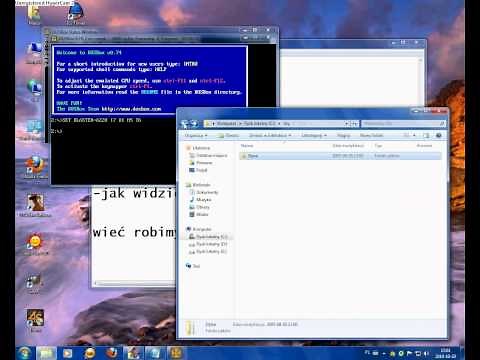Open the yellow smiley desktop icon

click(x=35, y=244)
